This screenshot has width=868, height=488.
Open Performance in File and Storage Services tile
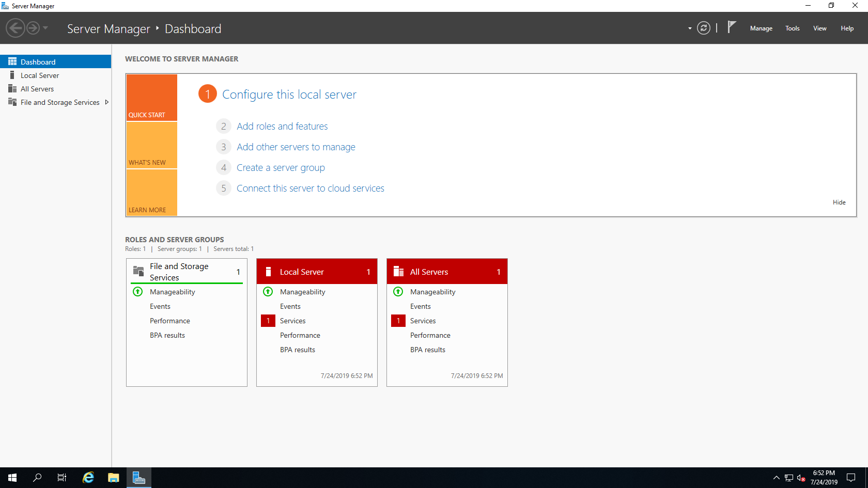click(170, 321)
